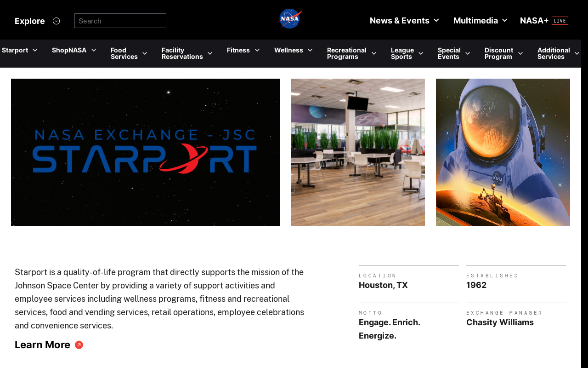
Task: Open the Recreational Programs menu item
Action: [347, 53]
